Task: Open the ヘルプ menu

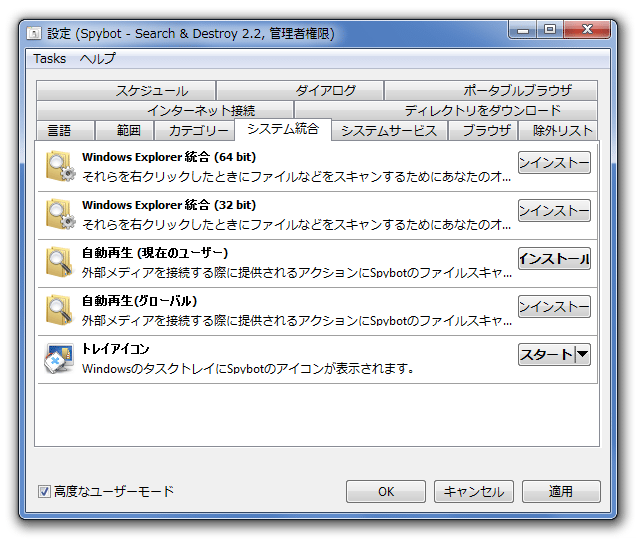Action: (x=97, y=59)
